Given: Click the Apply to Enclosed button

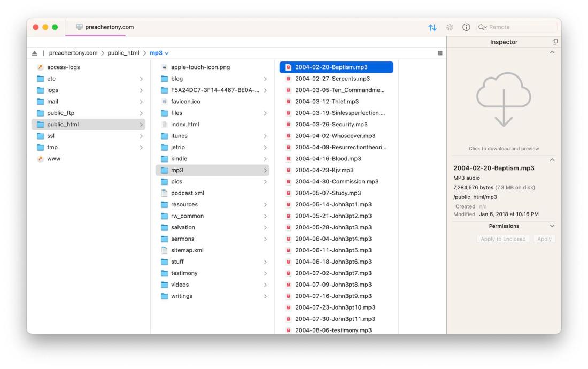Looking at the screenshot, I should tap(503, 239).
